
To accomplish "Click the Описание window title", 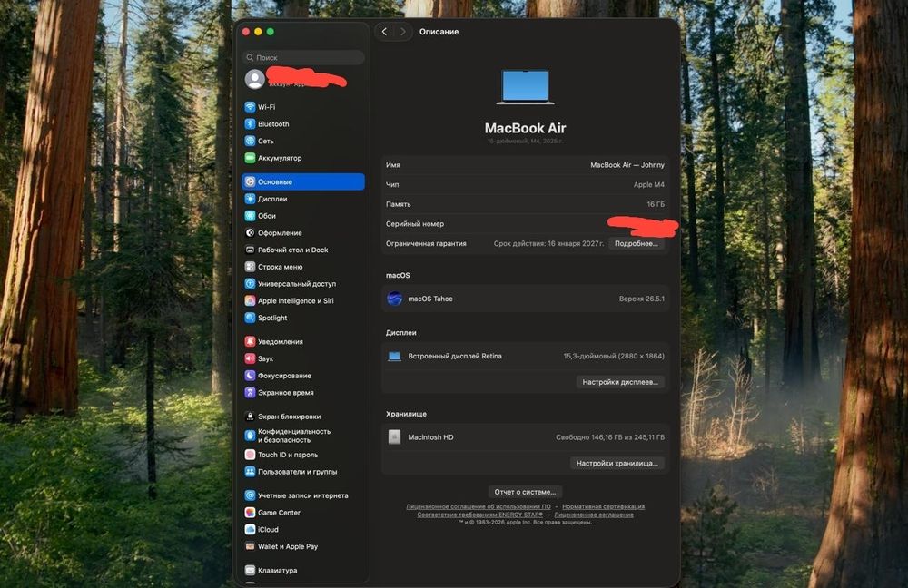I will pyautogui.click(x=439, y=32).
